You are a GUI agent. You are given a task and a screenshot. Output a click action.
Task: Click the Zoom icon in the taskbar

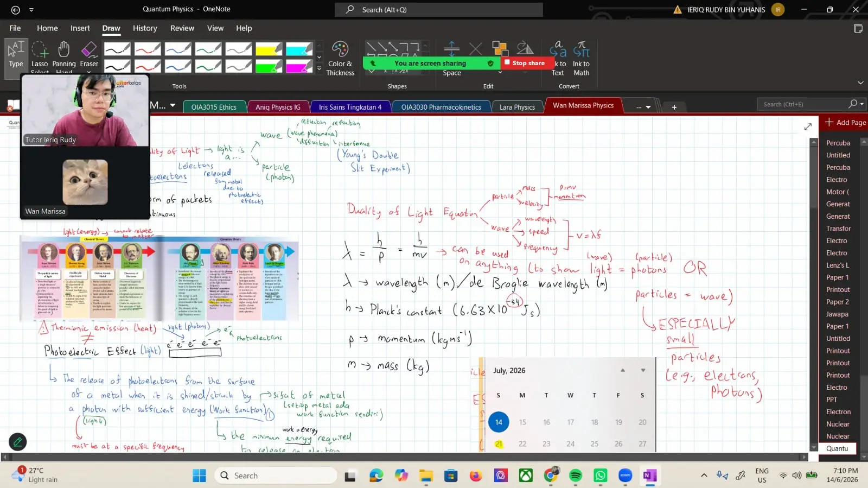coord(625,476)
